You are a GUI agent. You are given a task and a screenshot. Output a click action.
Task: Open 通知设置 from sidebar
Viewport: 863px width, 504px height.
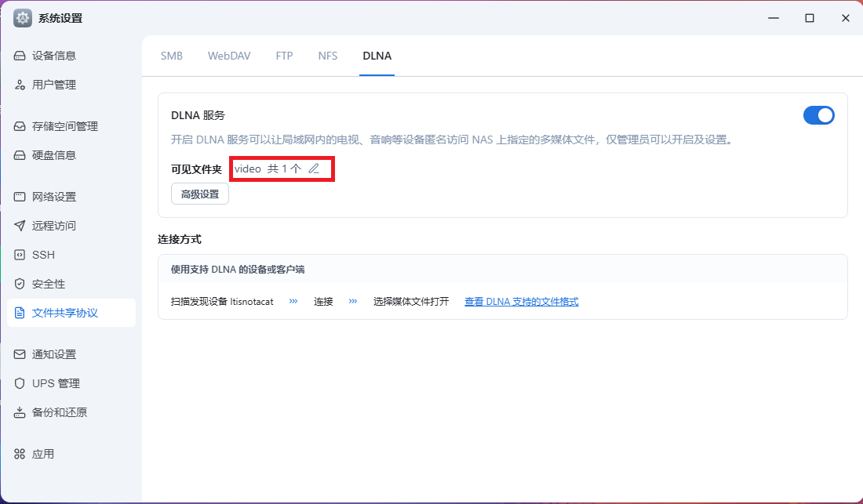click(71, 354)
